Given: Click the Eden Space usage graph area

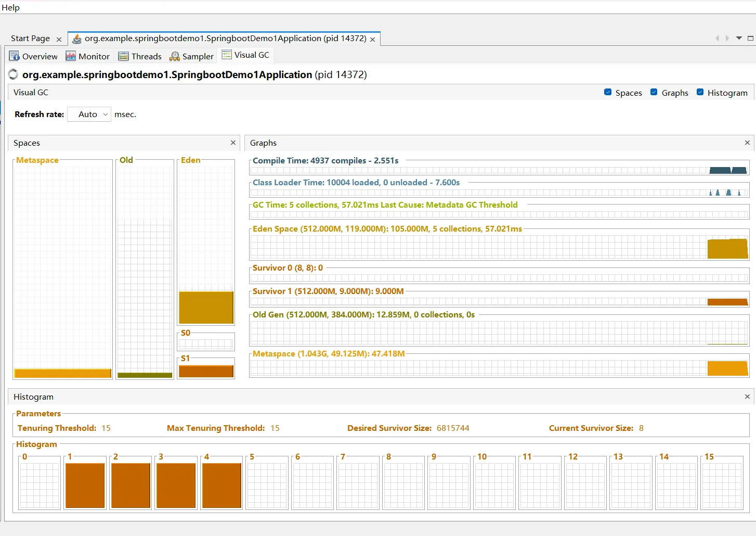Looking at the screenshot, I should tap(499, 247).
